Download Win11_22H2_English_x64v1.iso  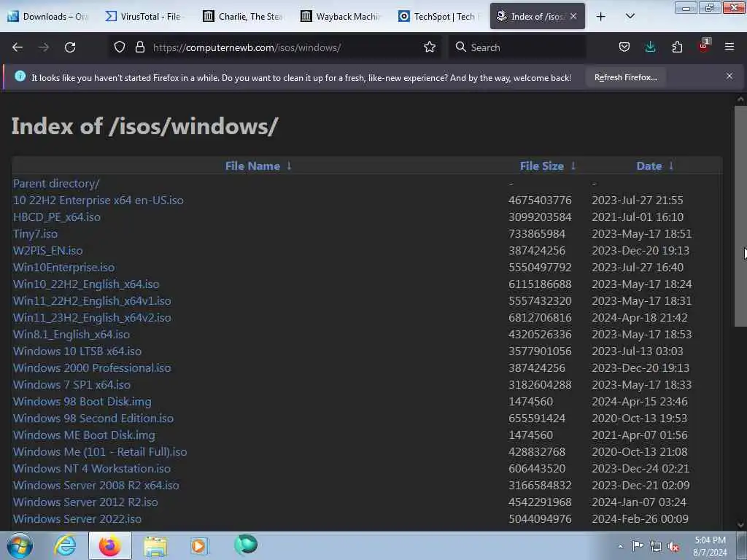pos(92,301)
